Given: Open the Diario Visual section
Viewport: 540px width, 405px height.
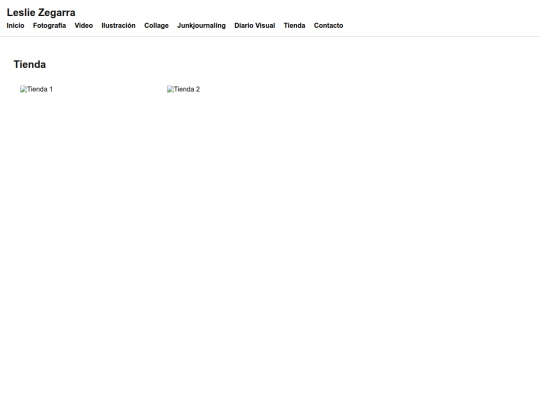Looking at the screenshot, I should point(255,25).
